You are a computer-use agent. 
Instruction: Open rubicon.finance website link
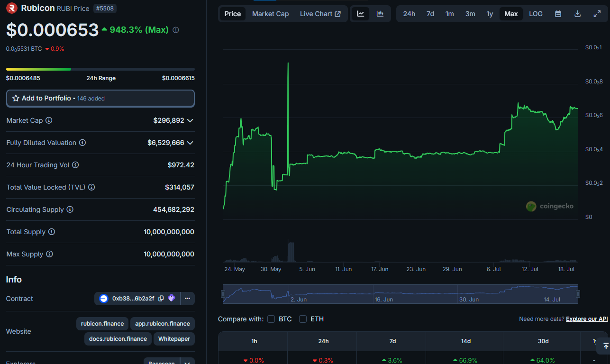[102, 324]
